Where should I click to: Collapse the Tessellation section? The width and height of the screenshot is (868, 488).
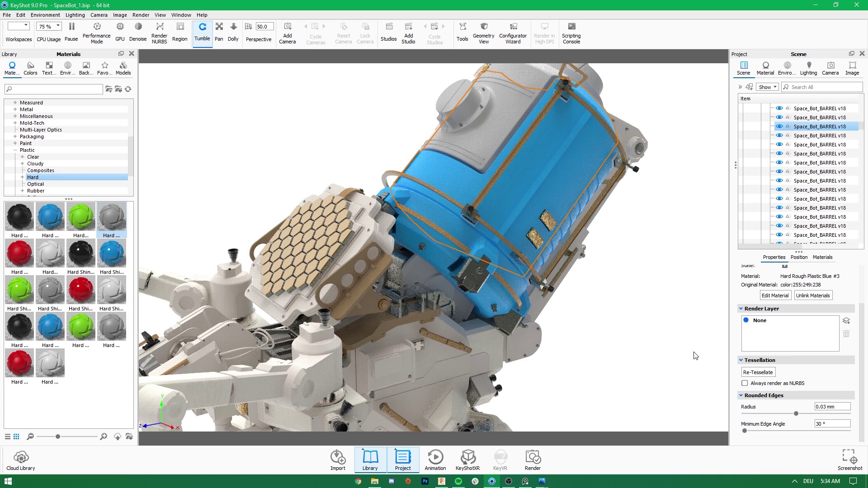tap(741, 360)
